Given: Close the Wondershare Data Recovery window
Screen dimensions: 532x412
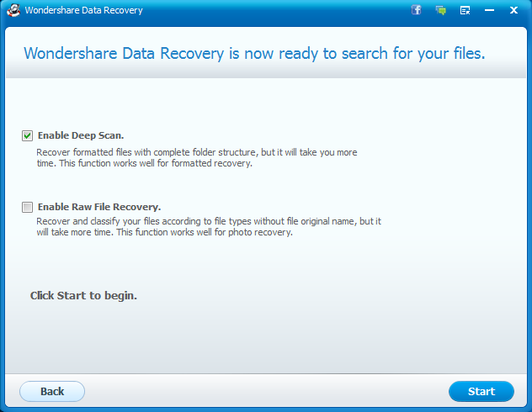Looking at the screenshot, I should [x=513, y=11].
